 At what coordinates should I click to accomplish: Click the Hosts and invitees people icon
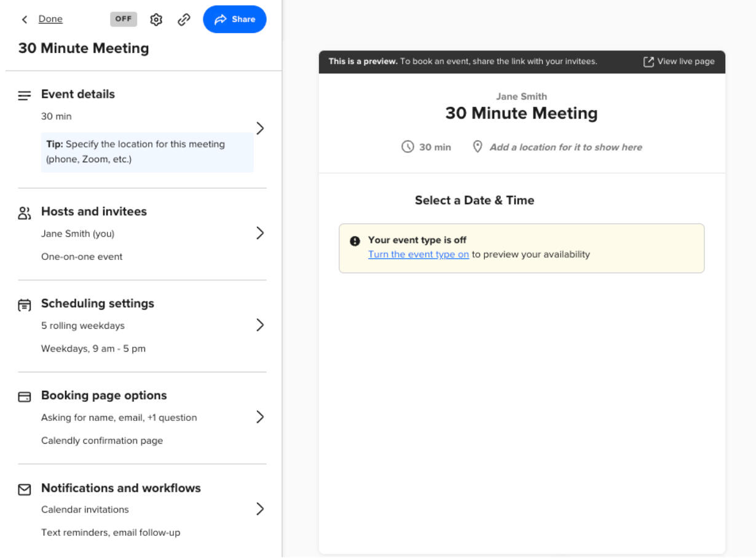[25, 213]
